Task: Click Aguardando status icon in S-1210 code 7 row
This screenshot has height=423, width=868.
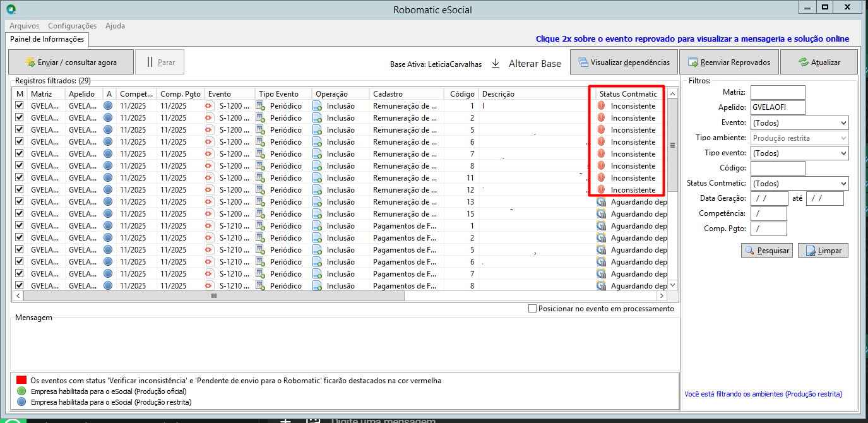Action: click(x=602, y=274)
